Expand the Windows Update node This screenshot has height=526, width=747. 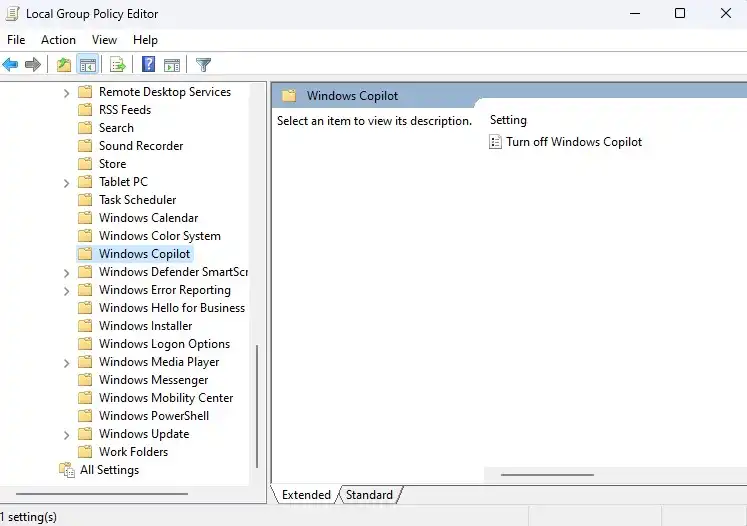(67, 435)
